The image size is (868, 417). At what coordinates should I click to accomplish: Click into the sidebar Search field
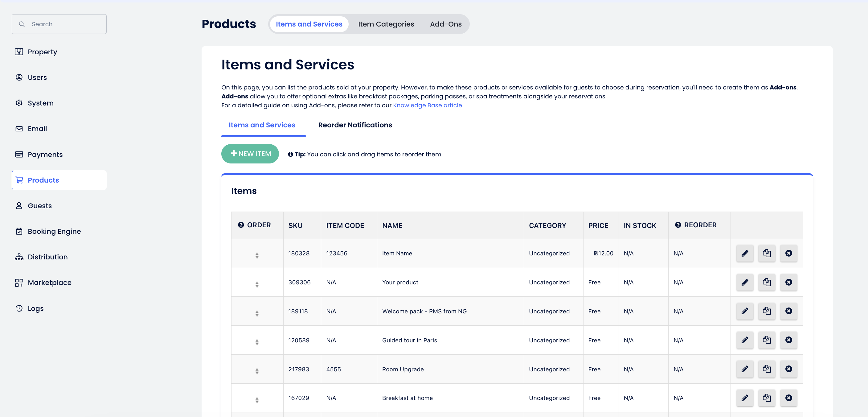[59, 24]
